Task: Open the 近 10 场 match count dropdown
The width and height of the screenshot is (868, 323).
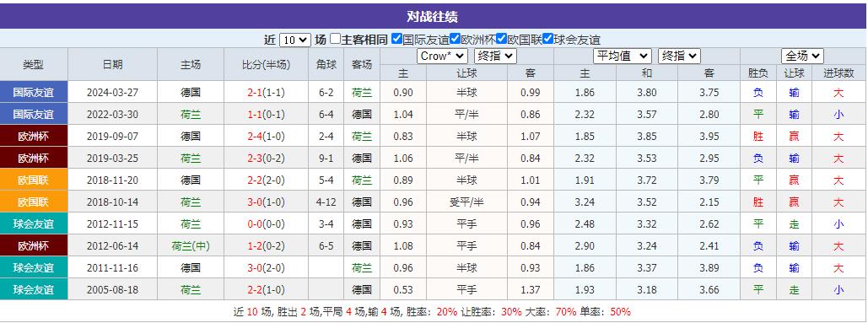Action: (x=295, y=40)
